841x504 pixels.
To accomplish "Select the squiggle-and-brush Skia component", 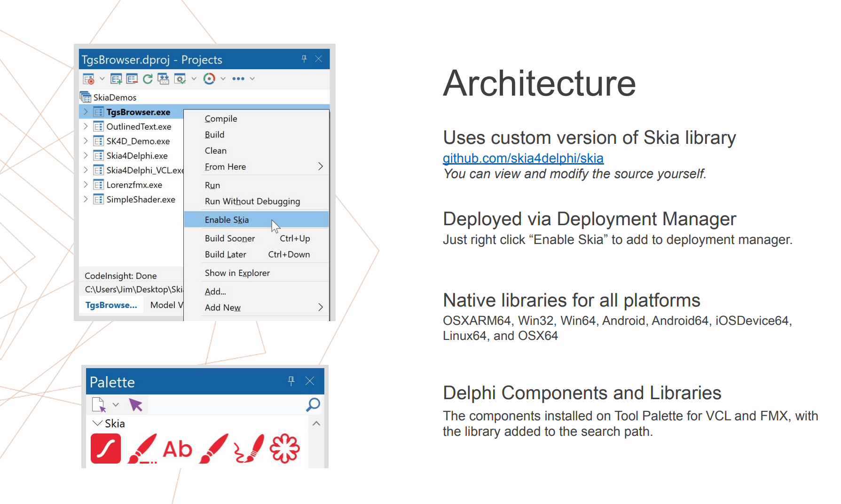I will pyautogui.click(x=249, y=449).
